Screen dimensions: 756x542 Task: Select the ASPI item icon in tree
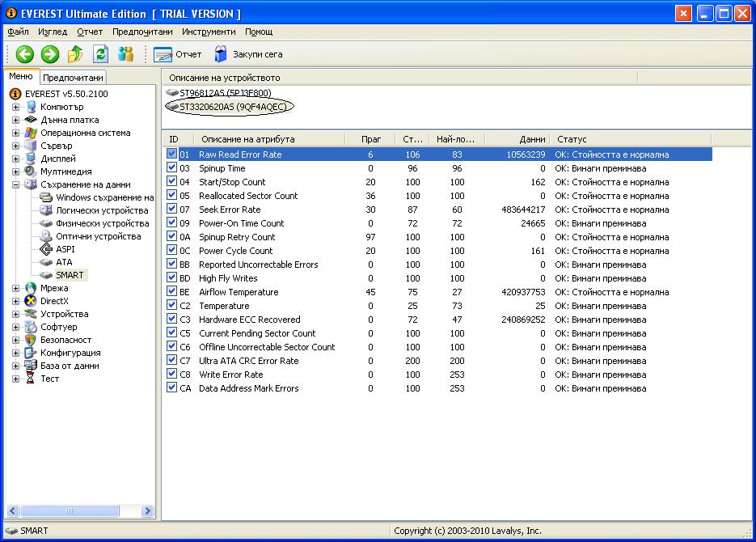46,249
